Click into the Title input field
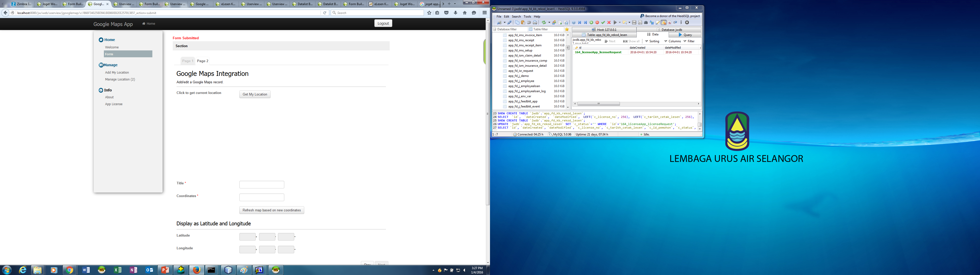 (262, 185)
